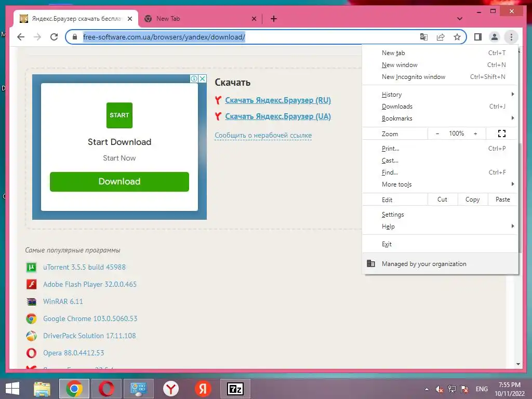Open File Explorer from taskbar
The width and height of the screenshot is (532, 399).
tap(42, 389)
